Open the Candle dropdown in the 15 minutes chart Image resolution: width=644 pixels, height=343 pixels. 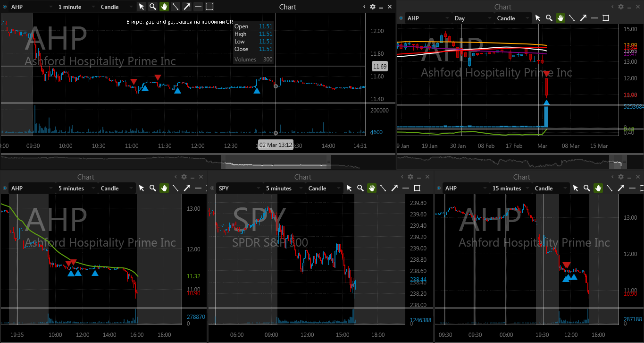pos(550,188)
